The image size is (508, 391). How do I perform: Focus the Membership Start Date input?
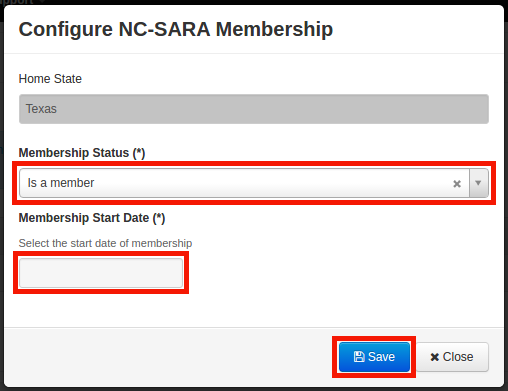(x=101, y=273)
